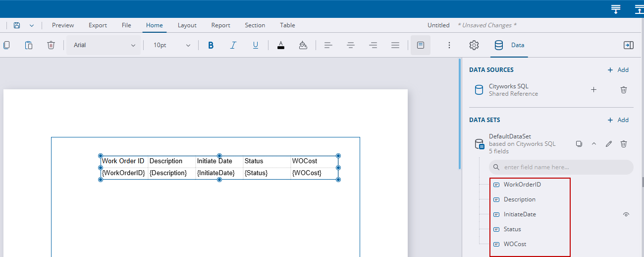Screen dimensions: 644x257
Task: Open the Table tab
Action: 287,25
